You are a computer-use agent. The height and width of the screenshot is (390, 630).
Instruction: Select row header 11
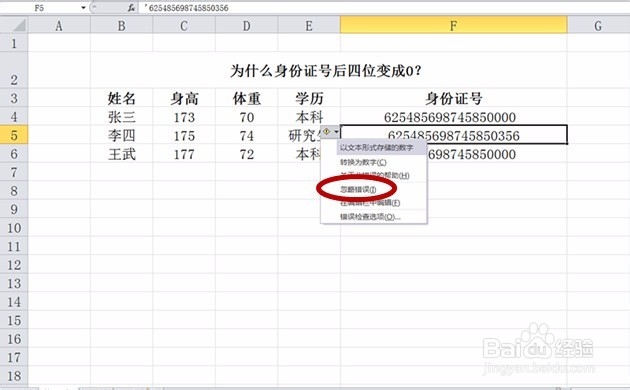[x=14, y=246]
